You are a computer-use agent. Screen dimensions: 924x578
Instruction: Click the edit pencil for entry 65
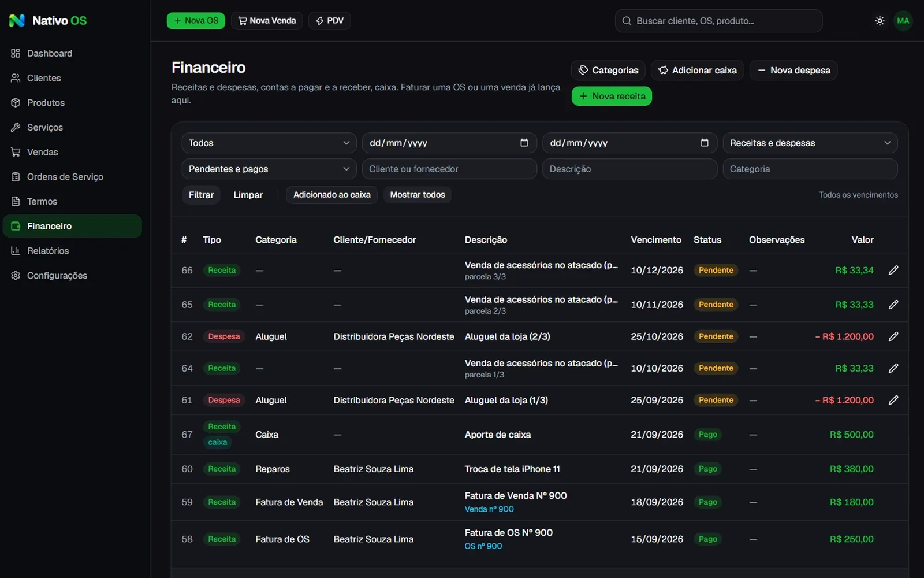[893, 305]
